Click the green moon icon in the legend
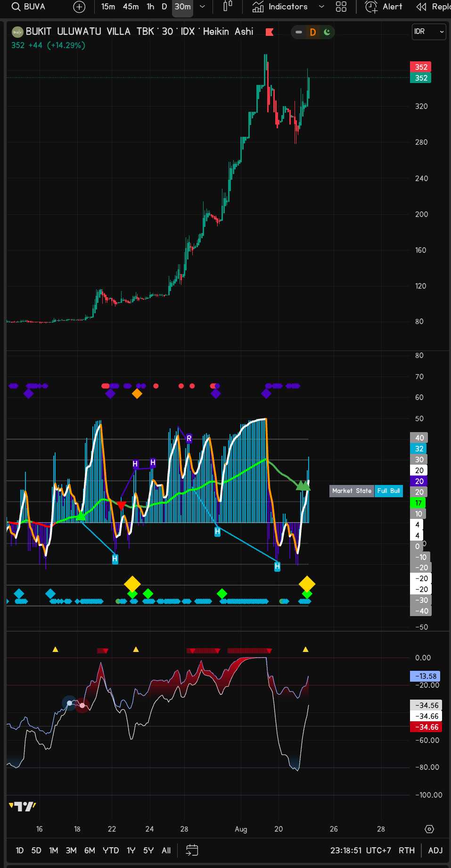This screenshot has width=451, height=868. click(327, 32)
